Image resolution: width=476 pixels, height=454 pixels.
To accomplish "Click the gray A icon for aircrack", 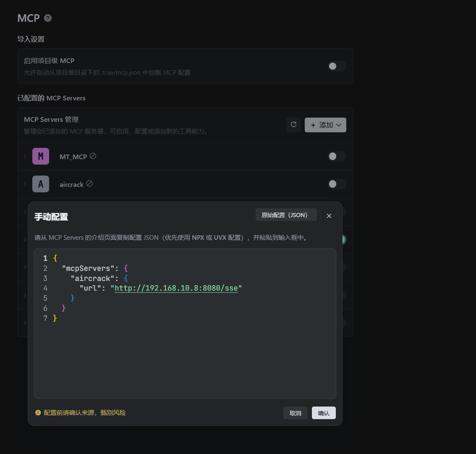I will click(41, 184).
